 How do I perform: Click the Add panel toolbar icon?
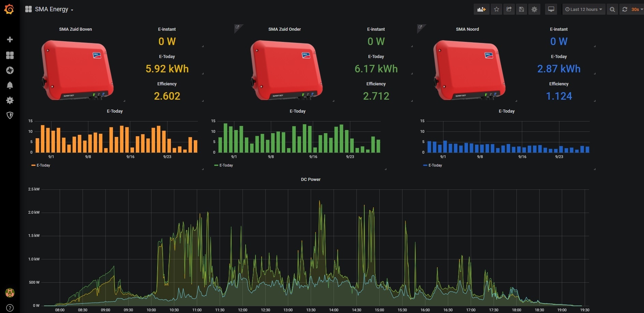[x=481, y=9]
